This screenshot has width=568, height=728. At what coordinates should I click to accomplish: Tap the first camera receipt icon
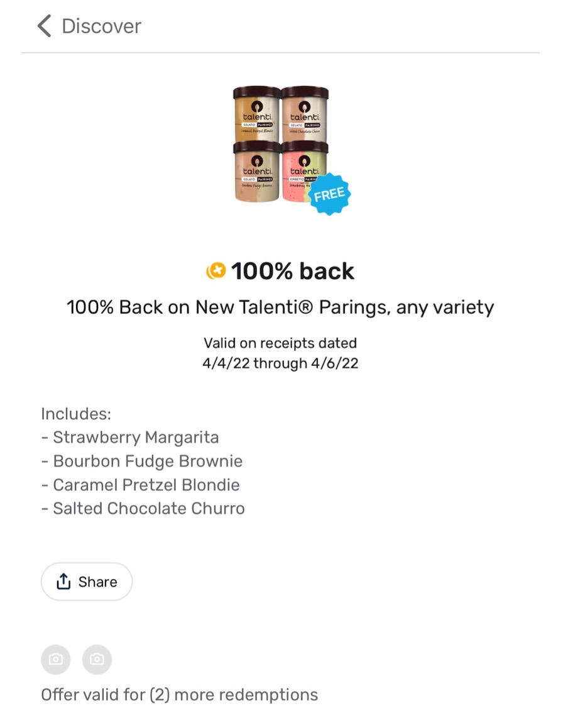pos(56,659)
